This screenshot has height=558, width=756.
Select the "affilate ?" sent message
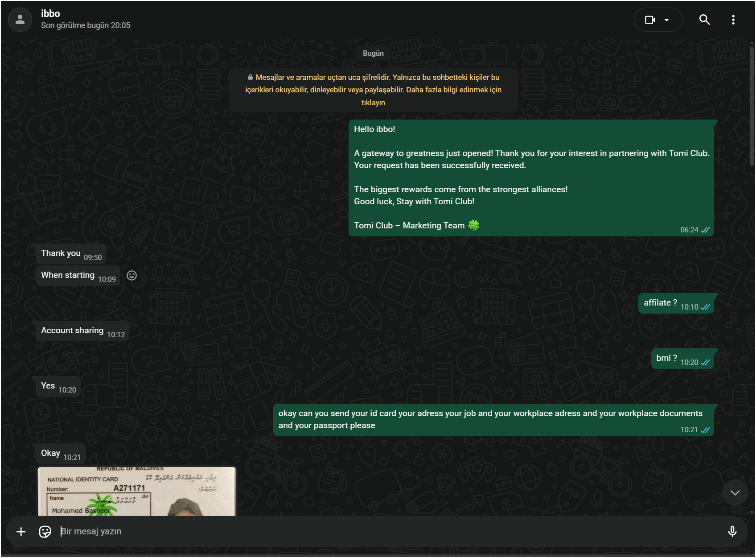coord(676,303)
